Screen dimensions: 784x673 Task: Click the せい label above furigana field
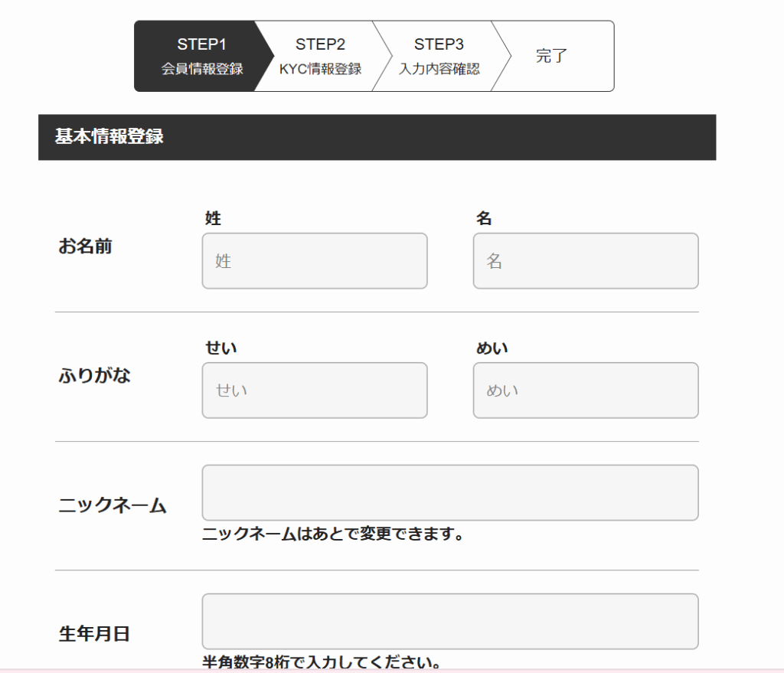(221, 348)
